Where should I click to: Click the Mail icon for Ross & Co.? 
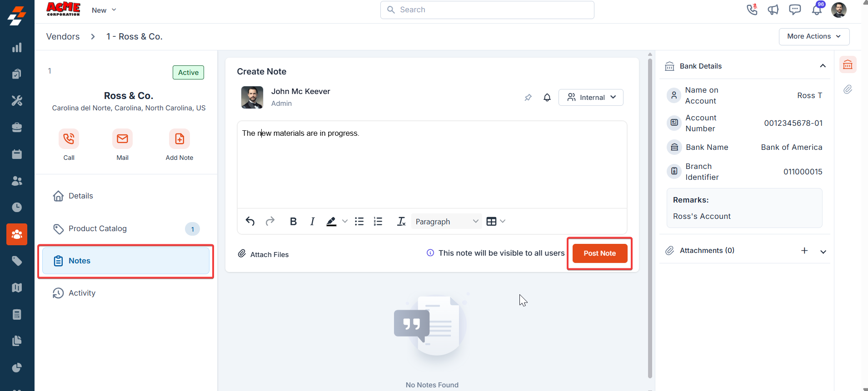coord(122,139)
